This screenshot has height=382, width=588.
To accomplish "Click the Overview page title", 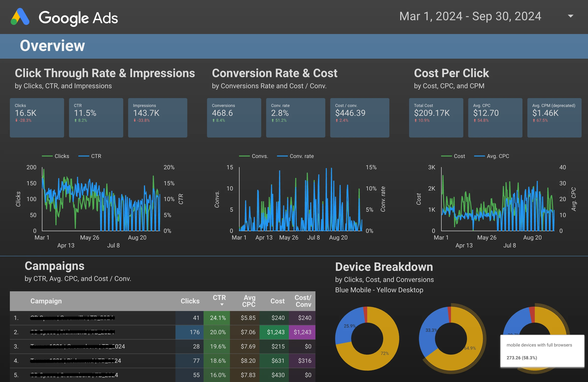I will click(x=52, y=46).
